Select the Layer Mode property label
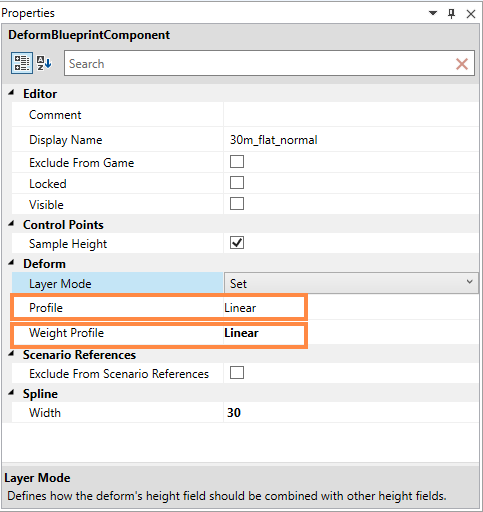Viewport: 483px width, 512px height. tap(60, 284)
